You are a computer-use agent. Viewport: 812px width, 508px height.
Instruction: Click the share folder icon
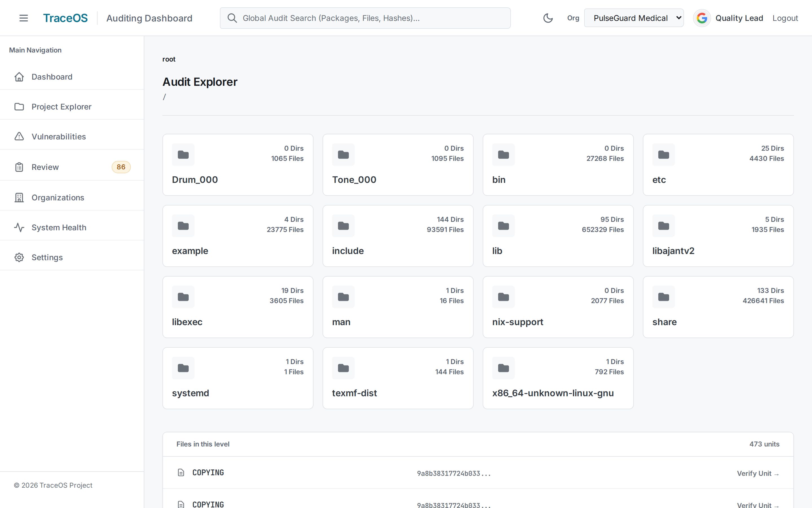click(x=663, y=297)
